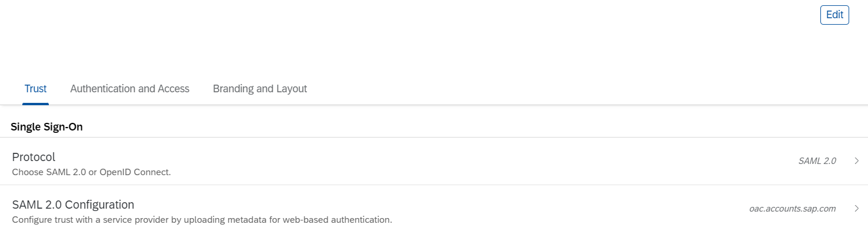Open the SAML 2.0 Configuration list item

pos(434,208)
